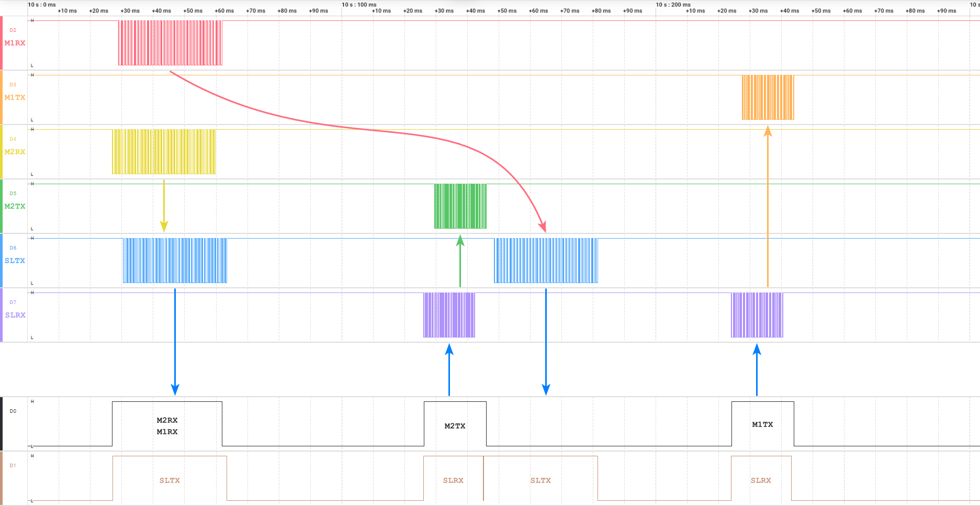This screenshot has width=980, height=506.
Task: Click the D1 channel label
Action: (x=13, y=466)
